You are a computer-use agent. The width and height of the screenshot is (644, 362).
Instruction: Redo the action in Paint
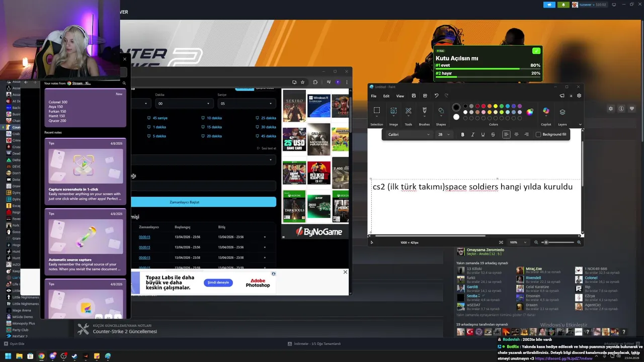click(446, 96)
